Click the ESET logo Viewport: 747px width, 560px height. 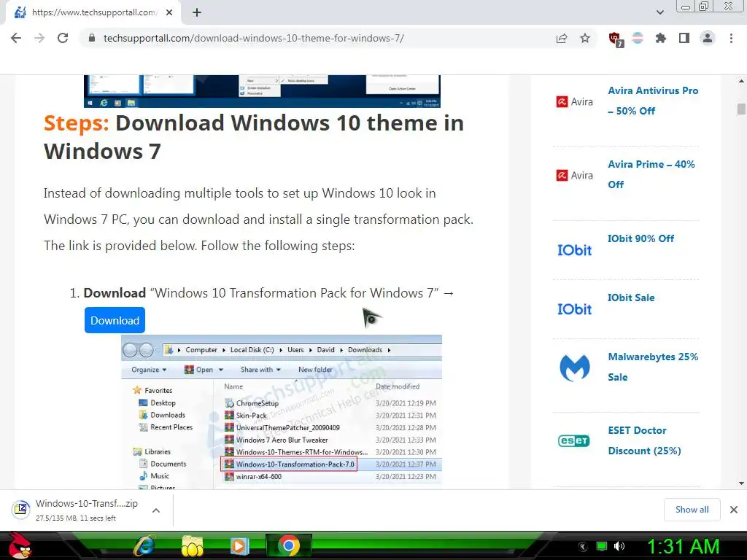pos(574,441)
